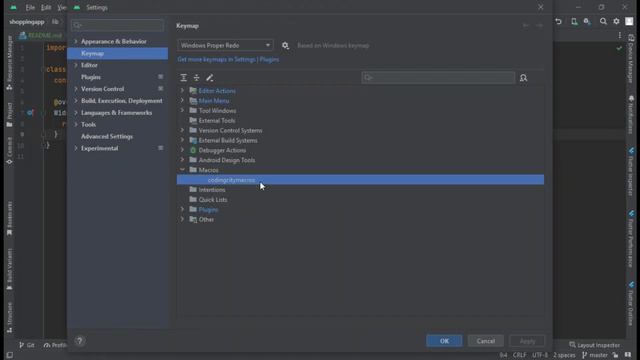
Task: Open Get more keymaps in Settings link
Action: coord(216,59)
